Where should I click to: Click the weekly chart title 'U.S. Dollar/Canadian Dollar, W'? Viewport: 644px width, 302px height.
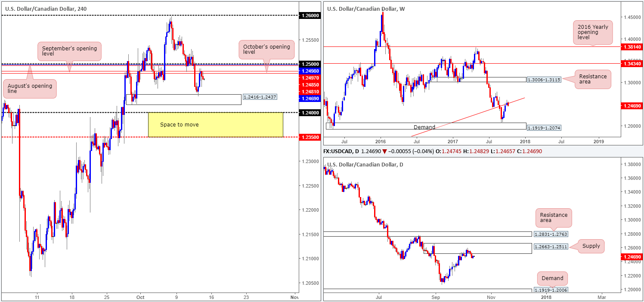pos(365,9)
